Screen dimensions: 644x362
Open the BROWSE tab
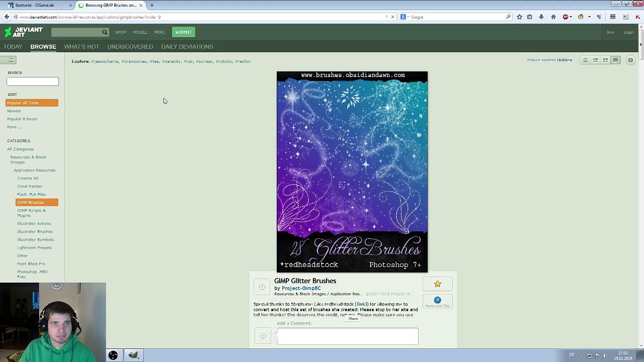tap(43, 47)
